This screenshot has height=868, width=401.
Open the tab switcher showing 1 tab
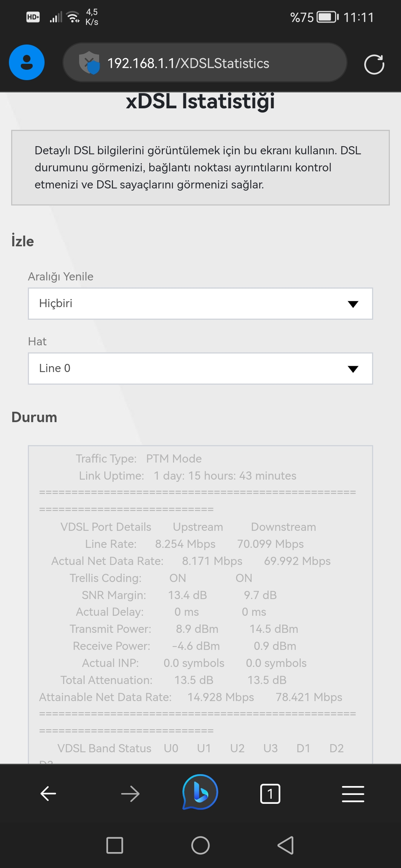click(270, 794)
